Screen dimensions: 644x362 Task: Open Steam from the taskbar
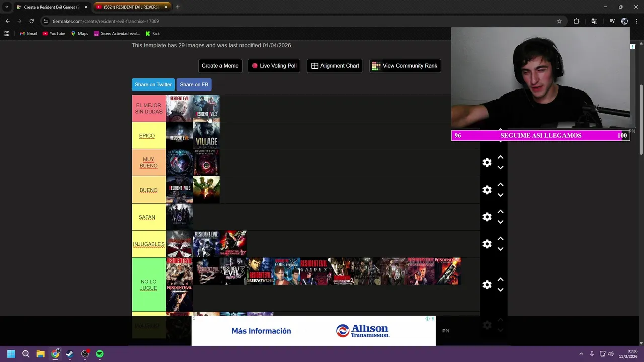[70, 354]
